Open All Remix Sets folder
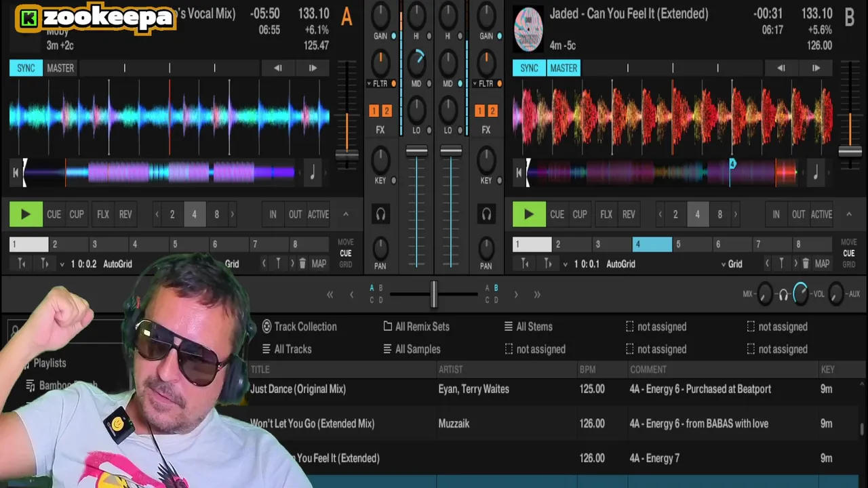Screen dimensions: 868x488 click(x=416, y=327)
